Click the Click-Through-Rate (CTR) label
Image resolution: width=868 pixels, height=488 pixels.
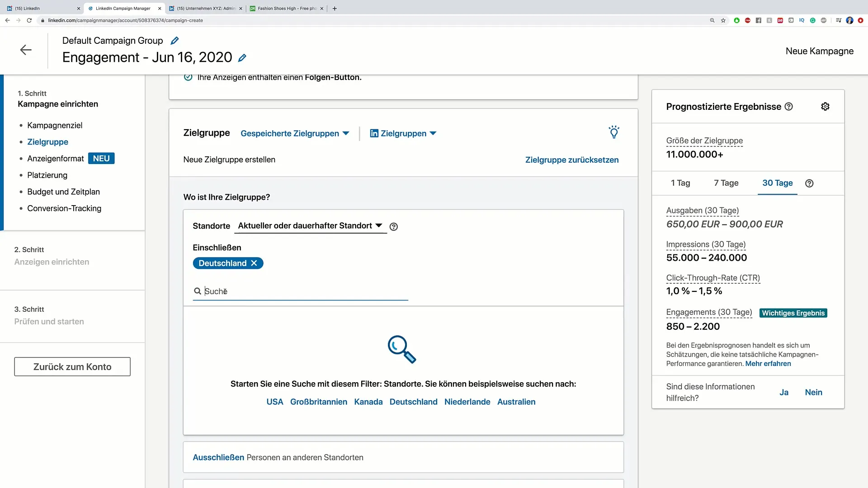(x=713, y=278)
